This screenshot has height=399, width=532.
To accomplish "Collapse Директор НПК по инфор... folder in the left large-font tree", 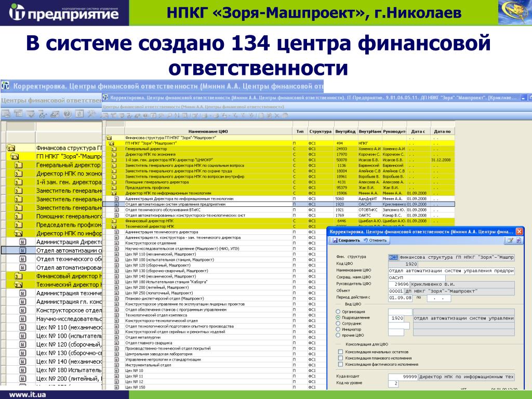I will click(18, 233).
